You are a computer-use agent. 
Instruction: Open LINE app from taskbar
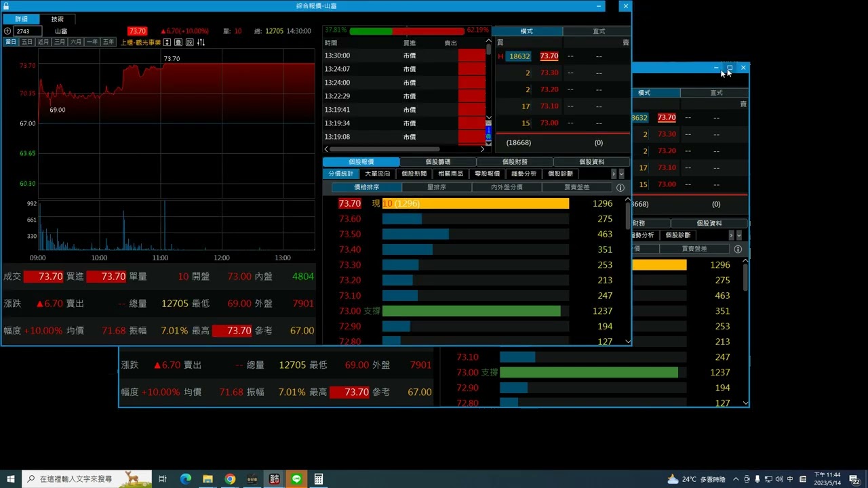[296, 479]
